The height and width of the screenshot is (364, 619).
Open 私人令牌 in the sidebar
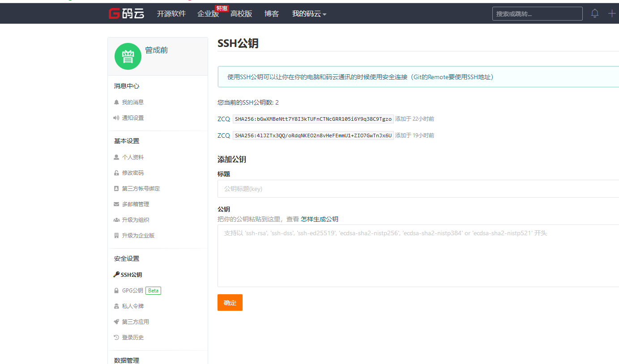click(x=133, y=306)
